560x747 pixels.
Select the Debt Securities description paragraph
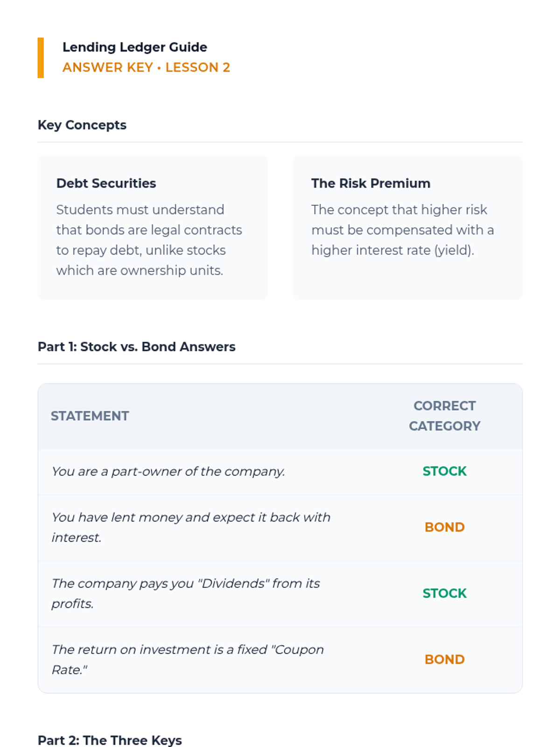pos(149,240)
